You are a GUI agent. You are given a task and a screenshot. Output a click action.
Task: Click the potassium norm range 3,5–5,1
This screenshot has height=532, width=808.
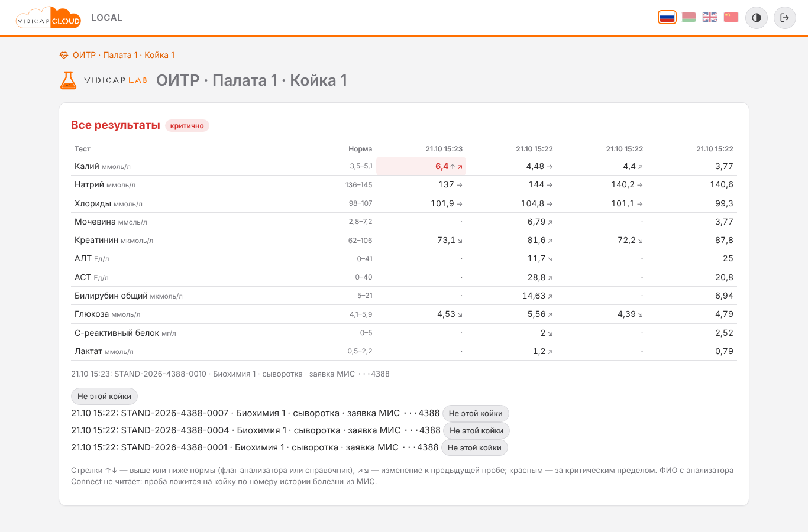pos(361,167)
